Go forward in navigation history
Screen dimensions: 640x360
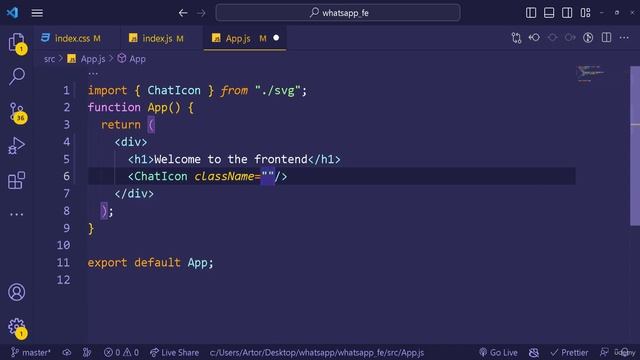201,13
